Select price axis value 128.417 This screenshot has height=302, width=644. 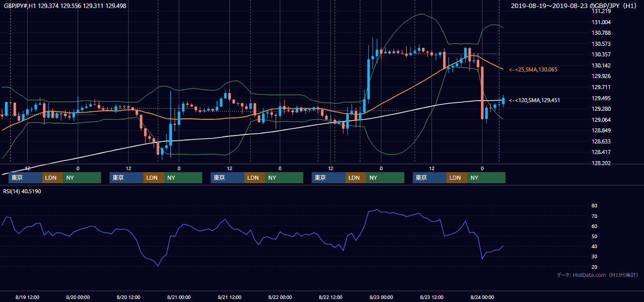[x=601, y=152]
